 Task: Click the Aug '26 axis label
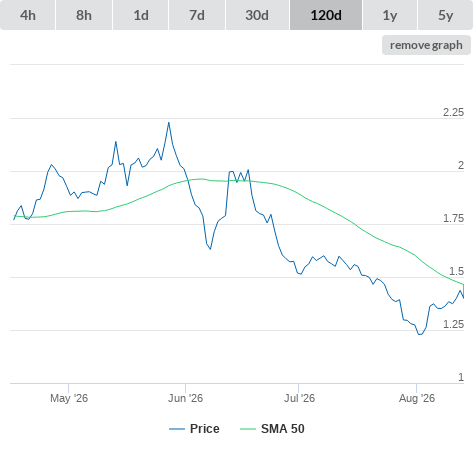click(417, 398)
